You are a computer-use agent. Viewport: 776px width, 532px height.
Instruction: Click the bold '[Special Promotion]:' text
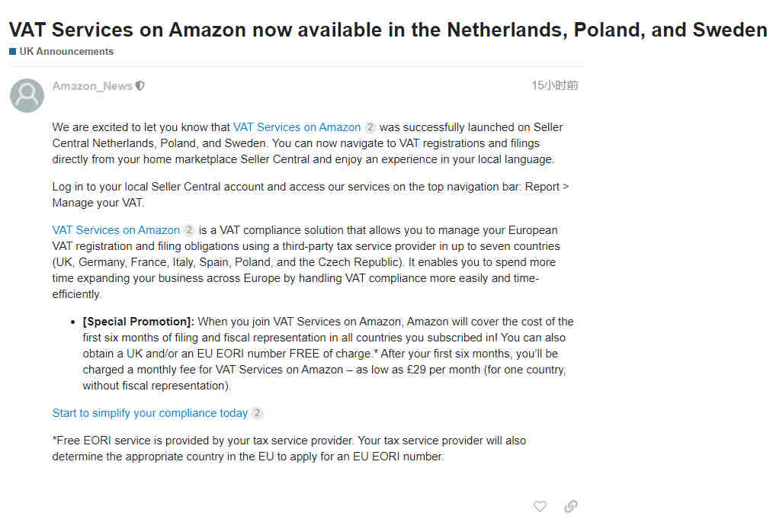(x=139, y=322)
